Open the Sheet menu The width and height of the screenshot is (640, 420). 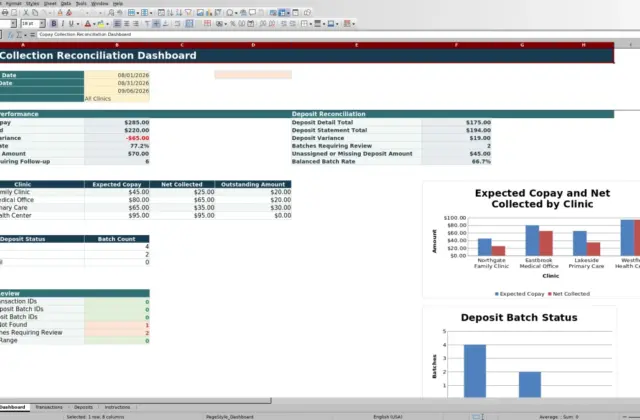(x=50, y=4)
